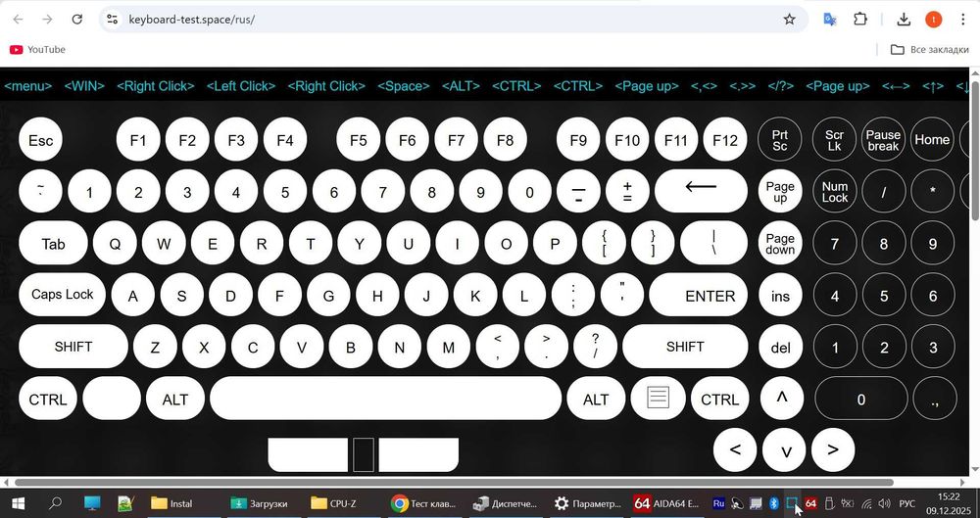
Task: Click the F1 key
Action: click(138, 140)
